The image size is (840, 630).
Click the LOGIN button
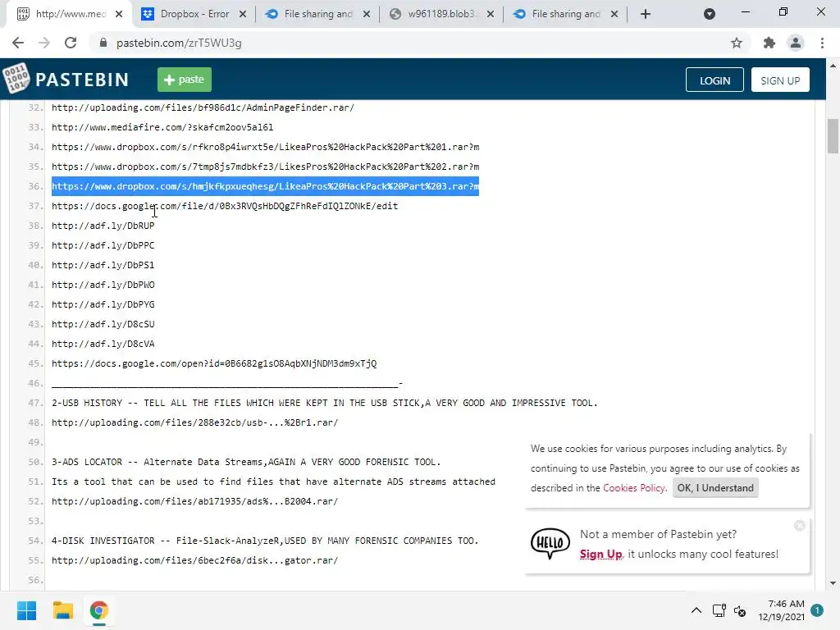[714, 80]
